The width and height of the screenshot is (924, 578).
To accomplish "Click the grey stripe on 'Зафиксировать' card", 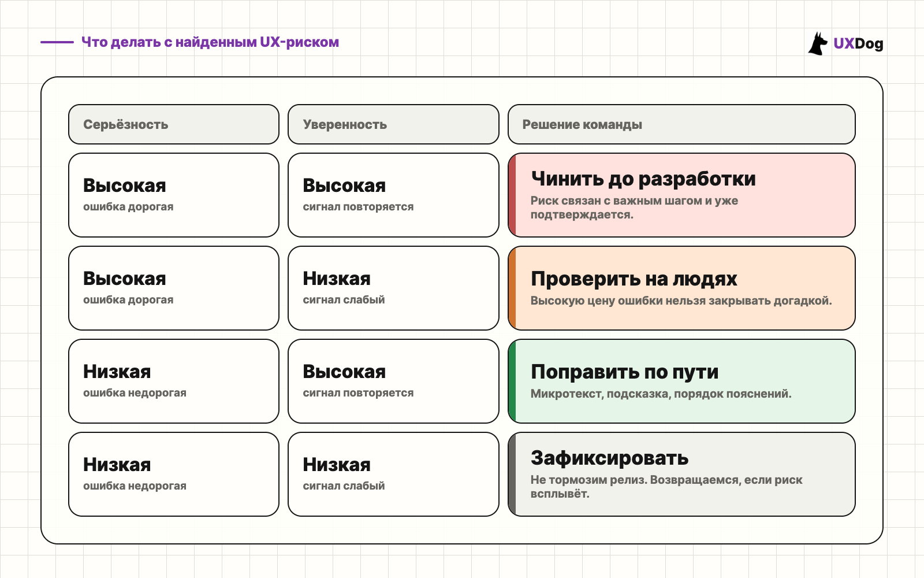I will click(512, 475).
